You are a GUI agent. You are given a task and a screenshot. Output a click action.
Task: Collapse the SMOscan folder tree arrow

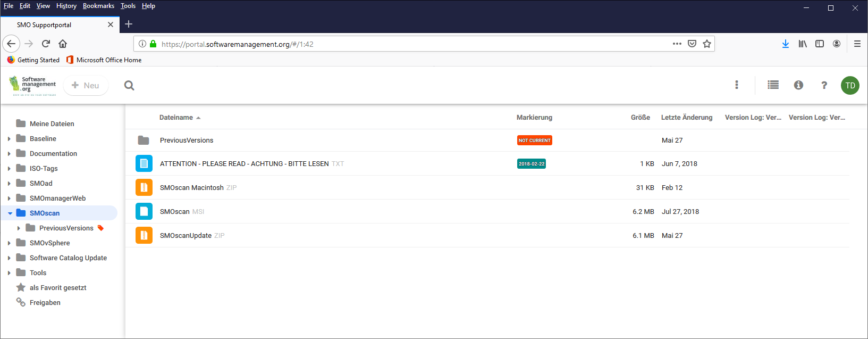(x=10, y=213)
